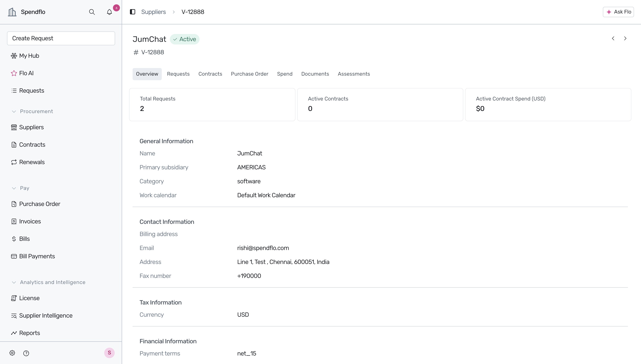Go to next supplier arrow
This screenshot has width=641, height=364.
pyautogui.click(x=625, y=38)
